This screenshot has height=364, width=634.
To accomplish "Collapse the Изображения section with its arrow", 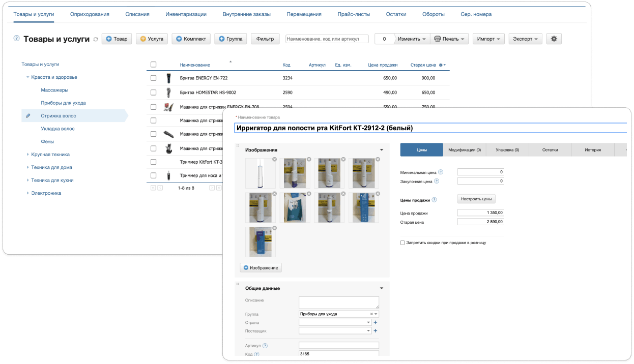I will [x=382, y=150].
